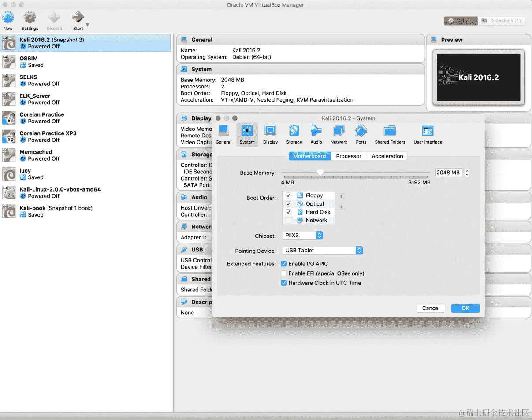Select the OSSIM virtual machine
The width and height of the screenshot is (532, 420).
tap(86, 62)
